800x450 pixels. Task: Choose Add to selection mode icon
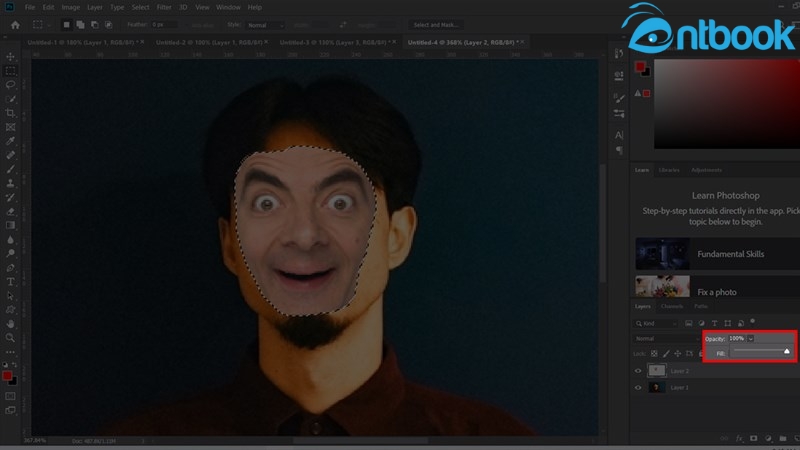pyautogui.click(x=80, y=24)
